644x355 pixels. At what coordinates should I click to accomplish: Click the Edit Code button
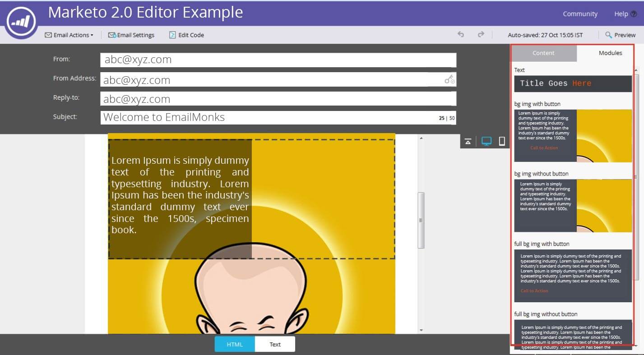point(186,35)
